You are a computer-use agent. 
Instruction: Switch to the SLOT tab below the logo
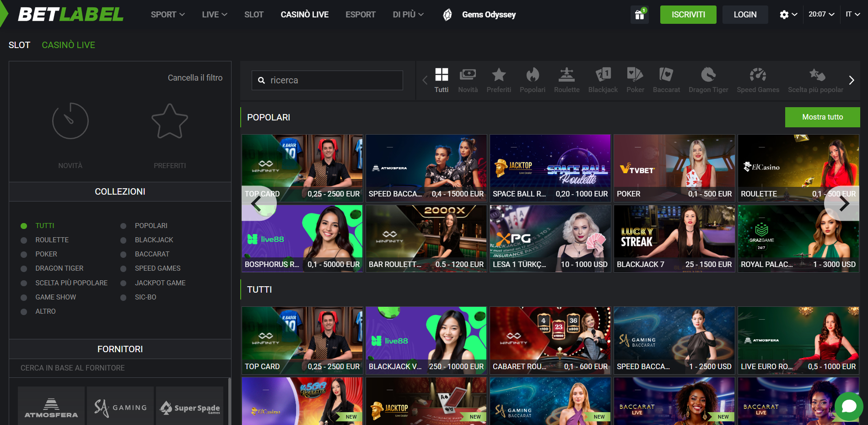tap(19, 45)
